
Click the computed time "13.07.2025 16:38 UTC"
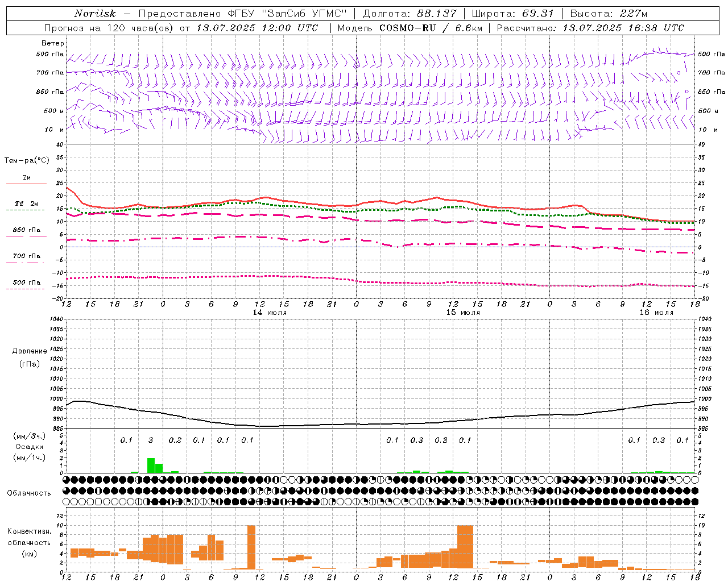(623, 28)
